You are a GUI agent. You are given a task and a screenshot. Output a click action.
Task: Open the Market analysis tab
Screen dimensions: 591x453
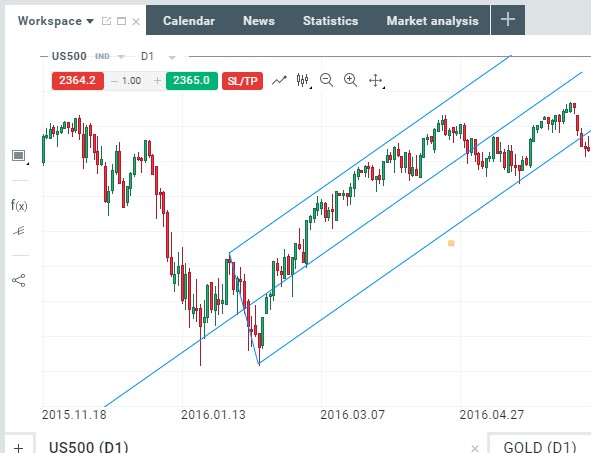pos(432,21)
